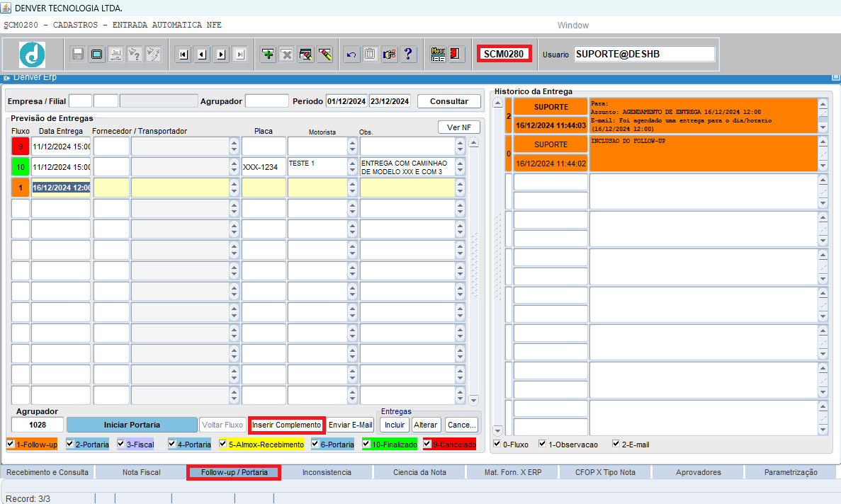The height and width of the screenshot is (504, 841).
Task: Open the Parametrização tab
Action: click(x=791, y=472)
